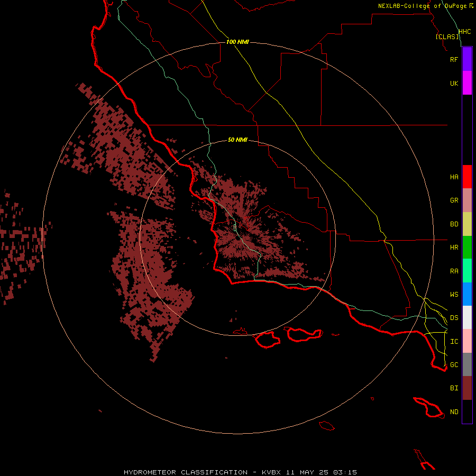
Task: Select the GR legend label
Action: (x=454, y=200)
